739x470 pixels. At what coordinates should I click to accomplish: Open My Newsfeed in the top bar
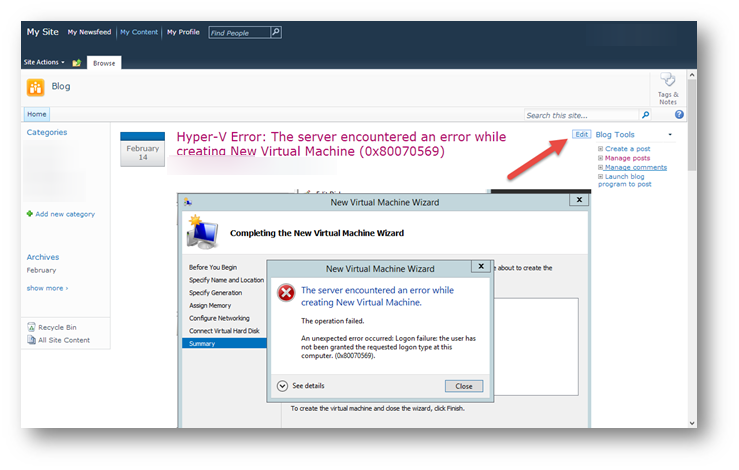(90, 32)
